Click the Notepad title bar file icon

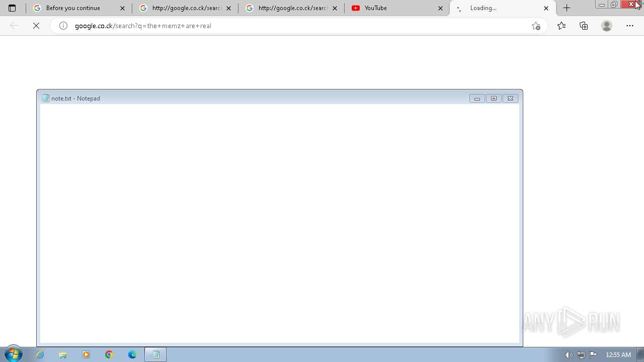pos(45,98)
